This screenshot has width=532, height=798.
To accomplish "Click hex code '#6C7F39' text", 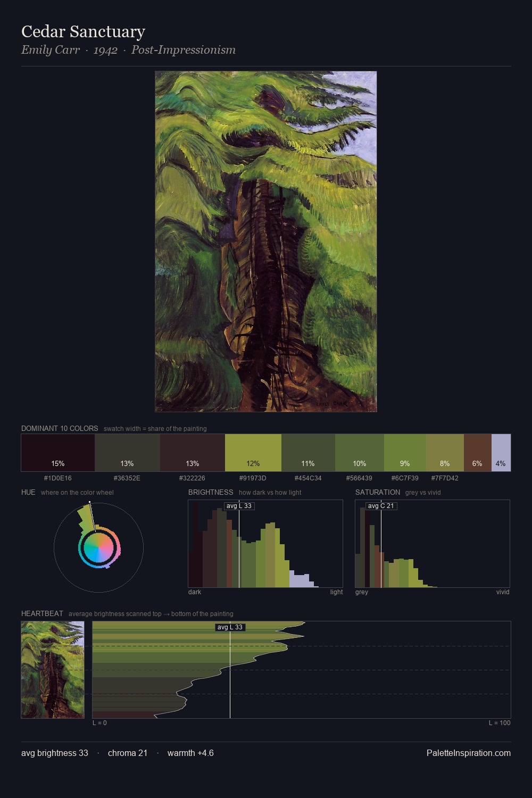I will 405,478.
